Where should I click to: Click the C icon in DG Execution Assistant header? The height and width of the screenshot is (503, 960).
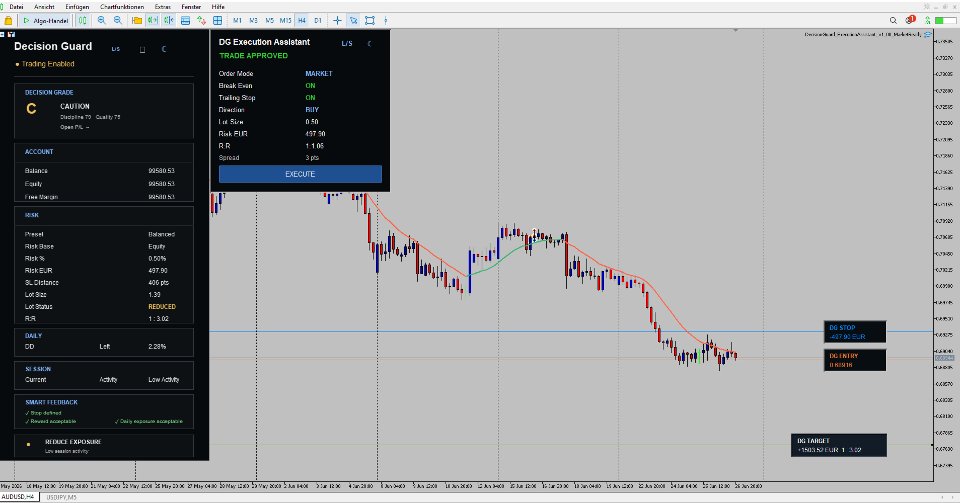pyautogui.click(x=369, y=43)
